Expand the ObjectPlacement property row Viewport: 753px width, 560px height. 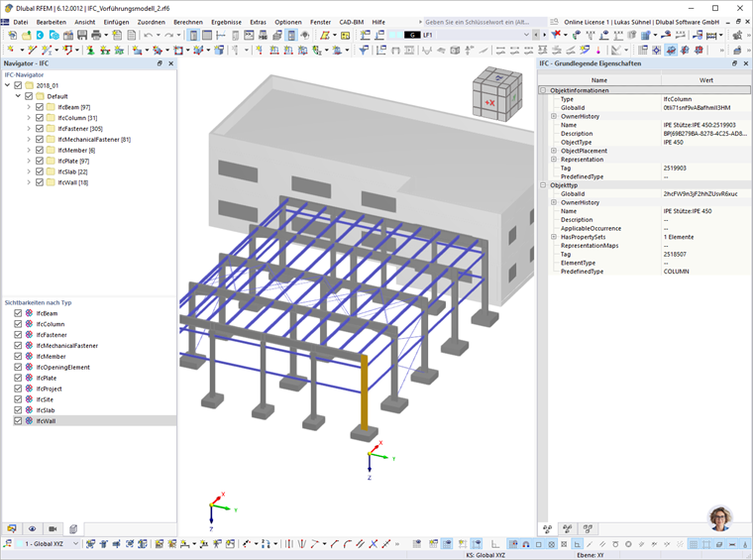click(553, 151)
